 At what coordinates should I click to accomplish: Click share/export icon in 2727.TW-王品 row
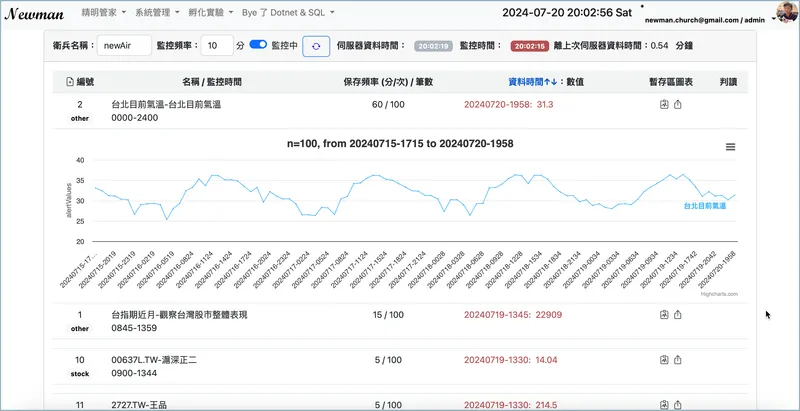click(x=678, y=405)
